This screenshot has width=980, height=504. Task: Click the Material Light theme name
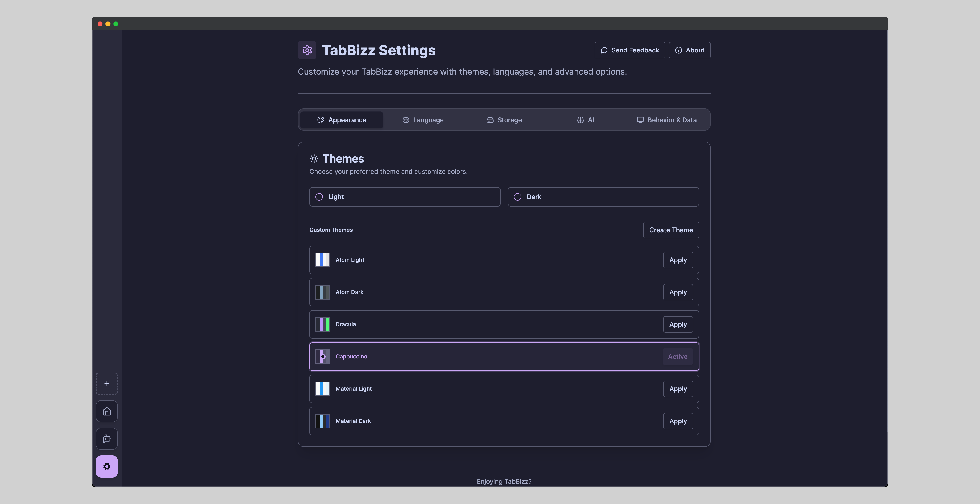353,389
